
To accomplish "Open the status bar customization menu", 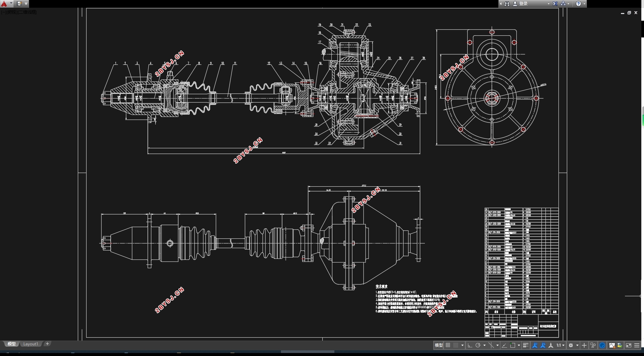I will pyautogui.click(x=637, y=345).
